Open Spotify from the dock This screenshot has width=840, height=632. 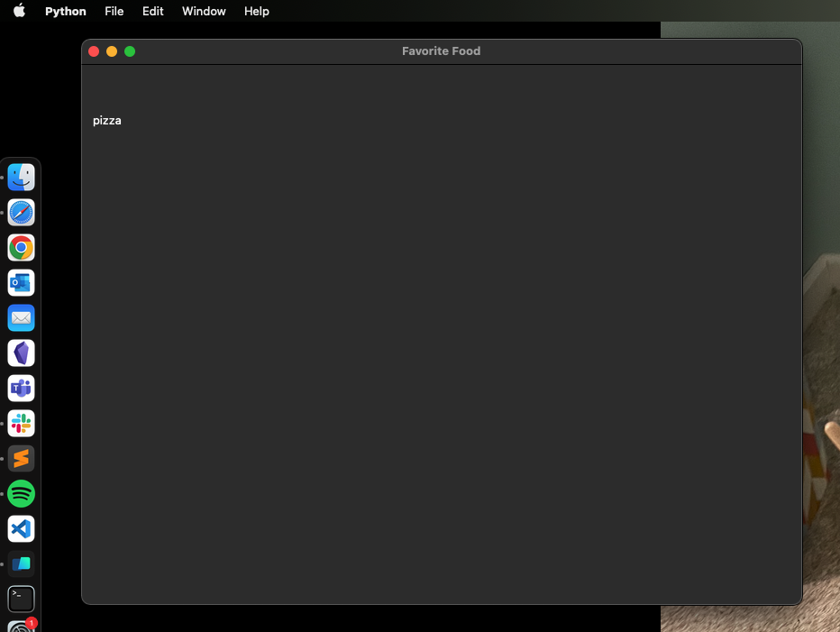pos(21,494)
